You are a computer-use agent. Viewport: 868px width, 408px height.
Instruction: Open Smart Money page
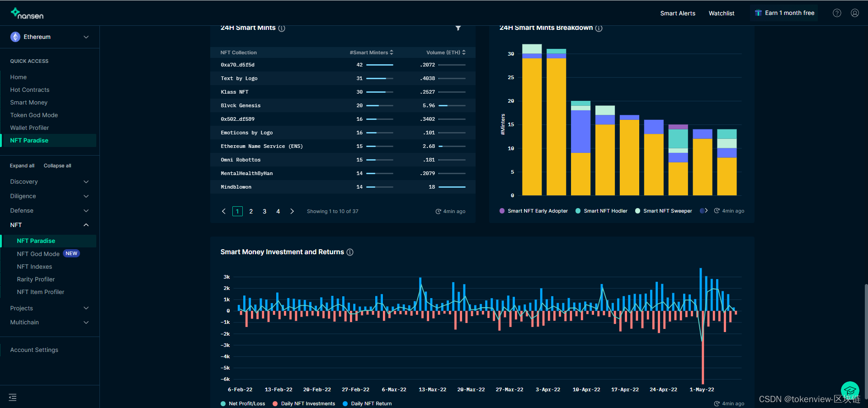[29, 103]
